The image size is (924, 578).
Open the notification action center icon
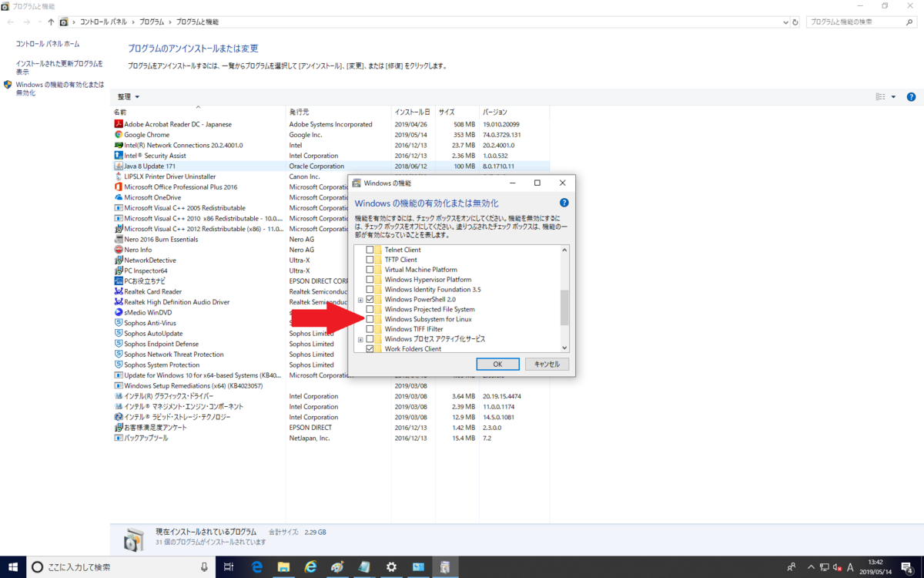[907, 566]
